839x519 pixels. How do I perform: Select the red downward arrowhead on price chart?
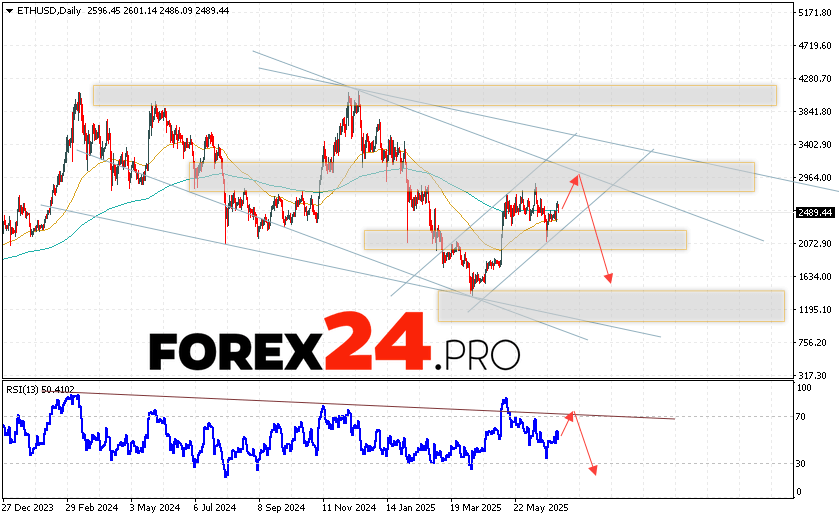pos(607,279)
